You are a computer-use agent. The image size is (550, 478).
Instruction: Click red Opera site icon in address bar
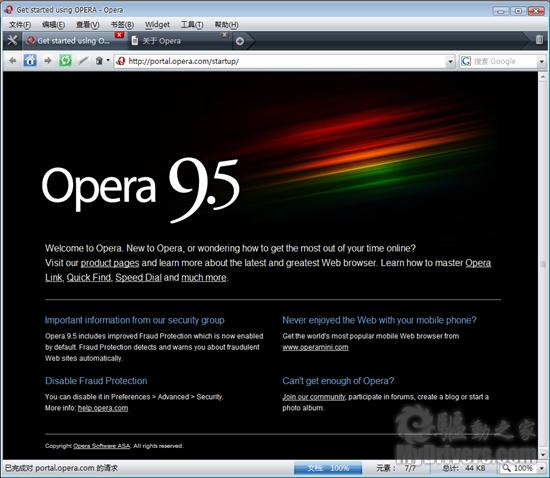(x=121, y=61)
